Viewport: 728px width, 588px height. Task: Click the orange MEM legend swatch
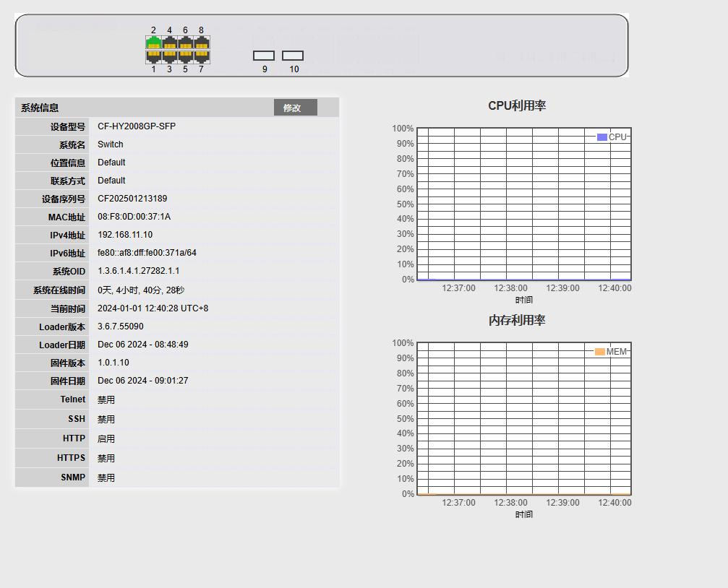[600, 351]
